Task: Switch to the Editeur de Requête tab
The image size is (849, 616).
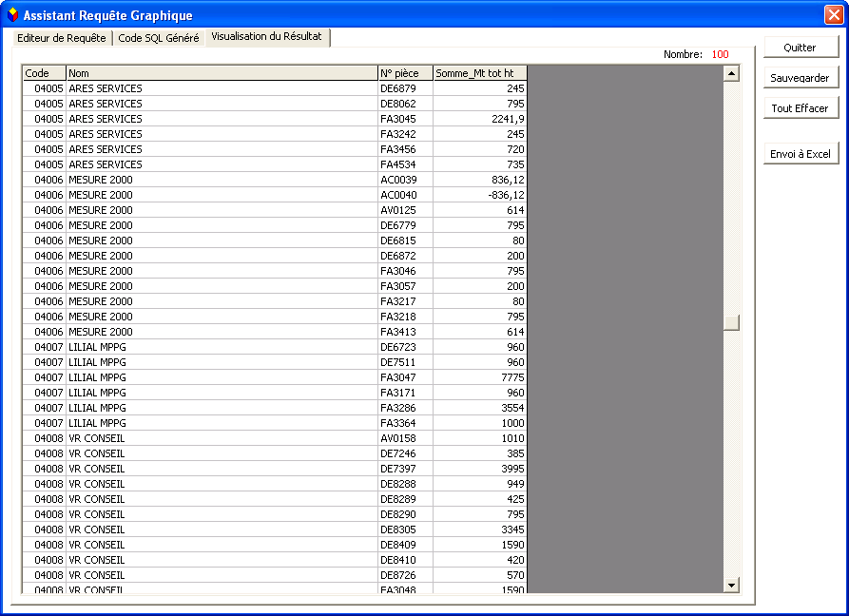Action: tap(62, 38)
